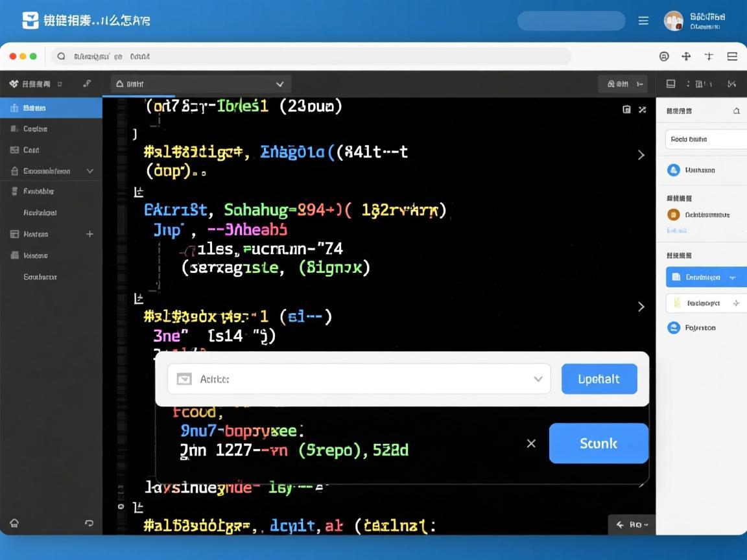Click the input field at the right panel top
Image resolution: width=747 pixels, height=560 pixels.
point(705,139)
